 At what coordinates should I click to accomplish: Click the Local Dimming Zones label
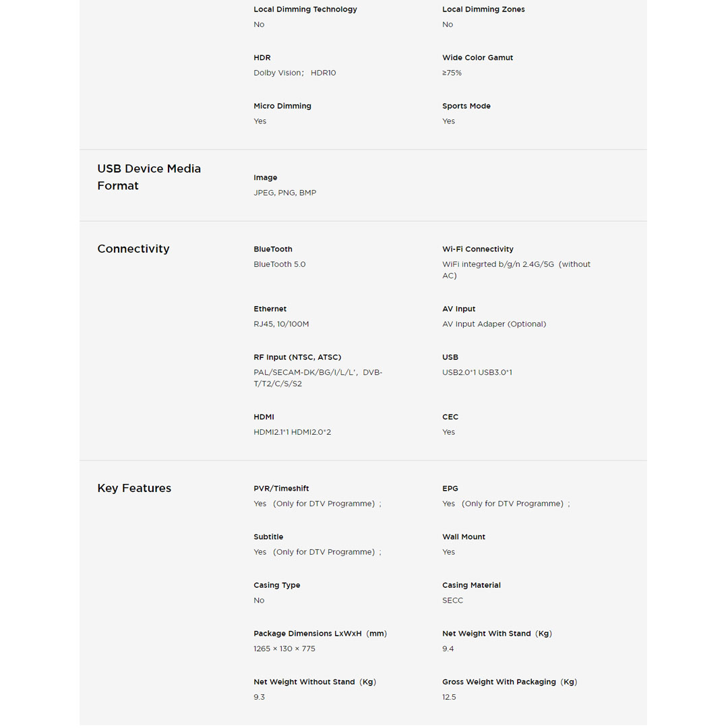pyautogui.click(x=483, y=9)
